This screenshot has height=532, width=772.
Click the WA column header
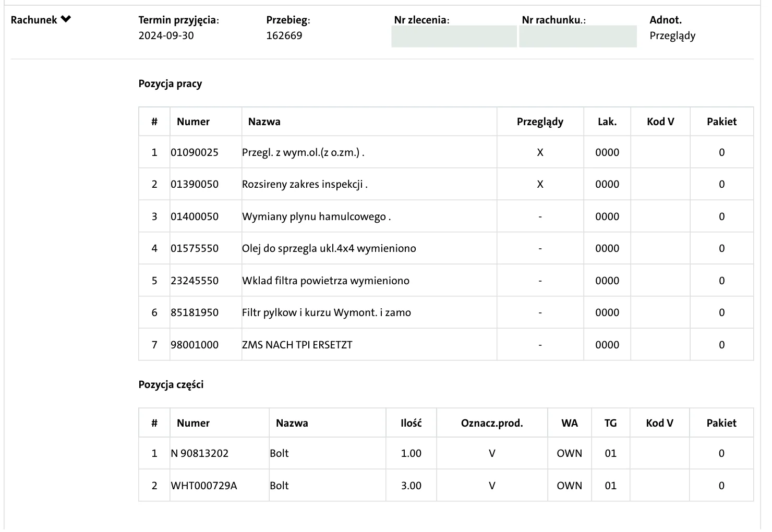pyautogui.click(x=570, y=423)
